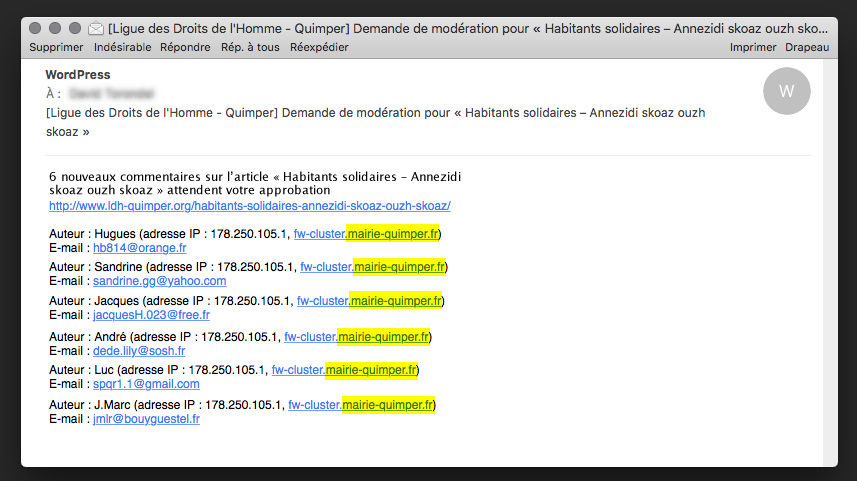Click the sender avatar circle W
Viewport: 857px width, 481px height.
pyautogui.click(x=786, y=92)
